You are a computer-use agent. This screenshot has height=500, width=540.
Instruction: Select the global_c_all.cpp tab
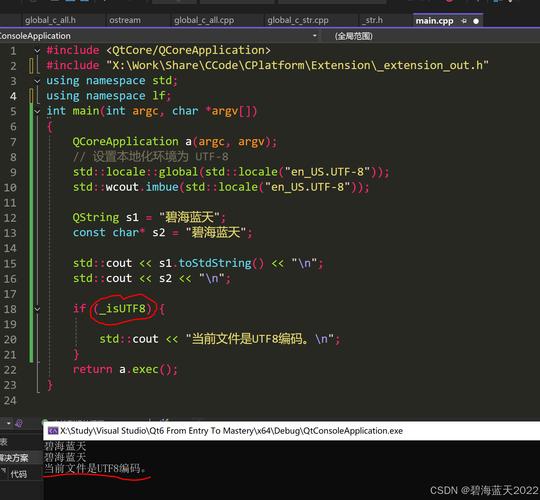pos(204,20)
